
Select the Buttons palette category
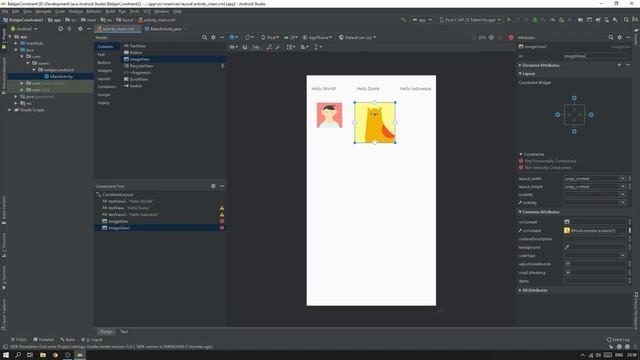tap(104, 63)
